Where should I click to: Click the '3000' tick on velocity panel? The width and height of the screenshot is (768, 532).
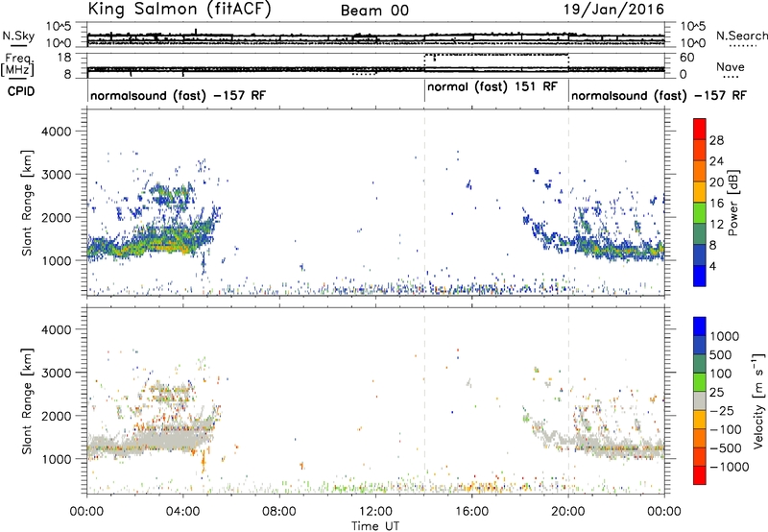57,373
